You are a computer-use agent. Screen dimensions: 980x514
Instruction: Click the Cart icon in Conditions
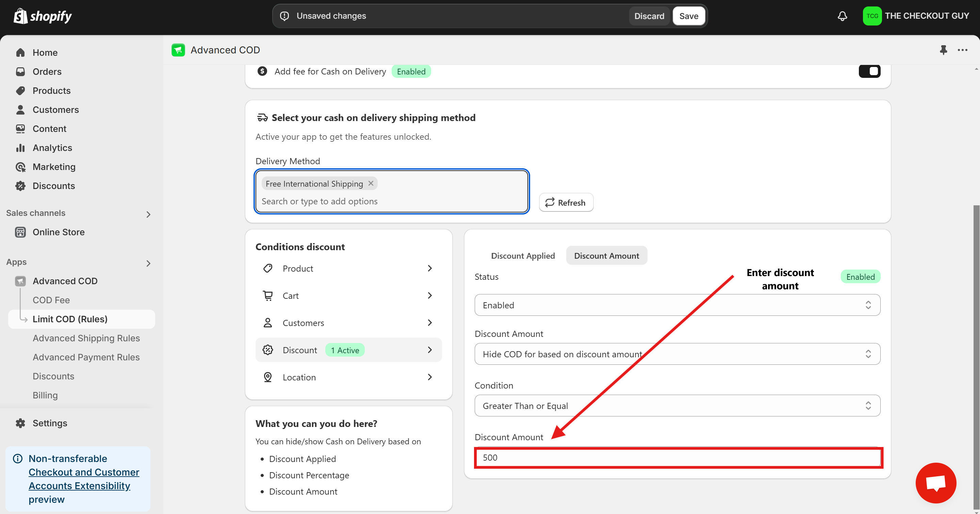(x=268, y=295)
